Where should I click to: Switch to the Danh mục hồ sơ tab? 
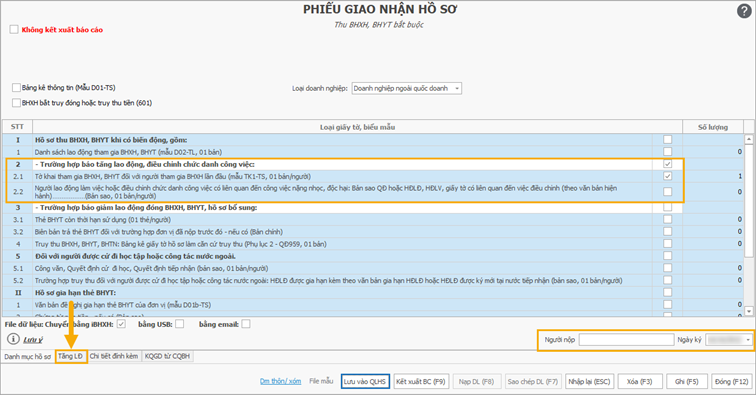27,356
